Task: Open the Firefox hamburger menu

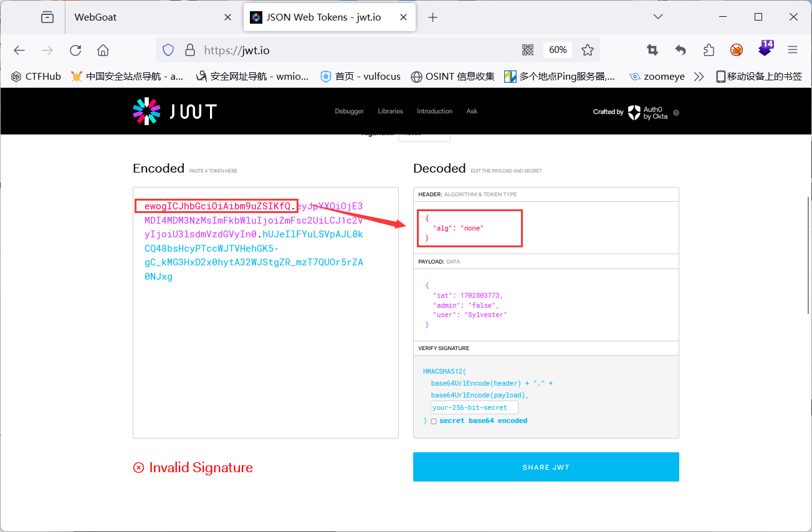Action: point(793,50)
